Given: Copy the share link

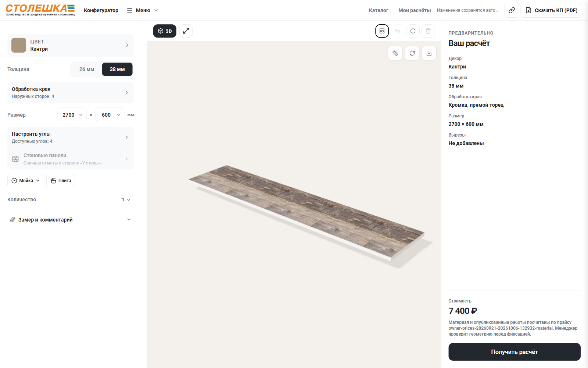Looking at the screenshot, I should coord(512,10).
